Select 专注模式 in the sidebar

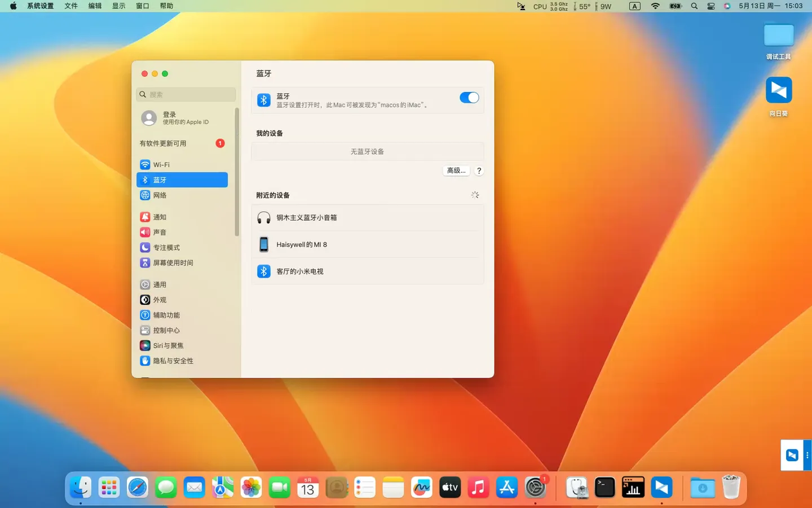click(167, 247)
